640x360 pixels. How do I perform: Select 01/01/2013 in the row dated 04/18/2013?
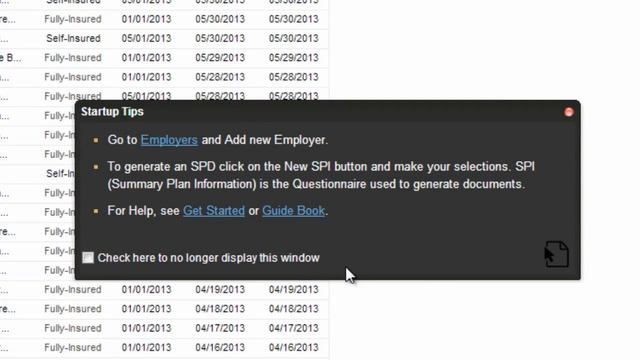pyautogui.click(x=146, y=309)
